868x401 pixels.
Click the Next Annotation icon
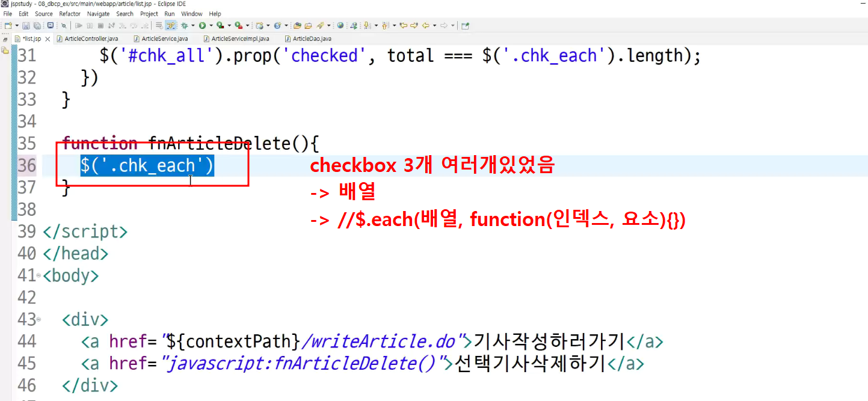tap(368, 25)
